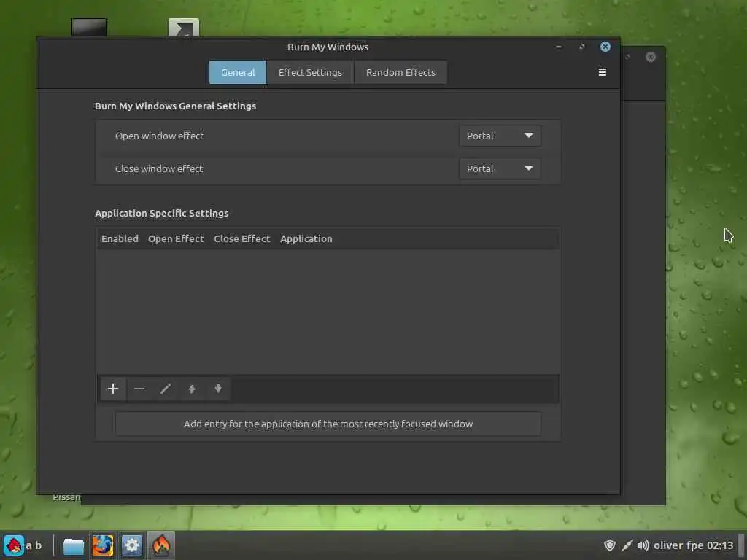The height and width of the screenshot is (560, 747).
Task: Sort by Open Effect column header
Action: click(176, 238)
